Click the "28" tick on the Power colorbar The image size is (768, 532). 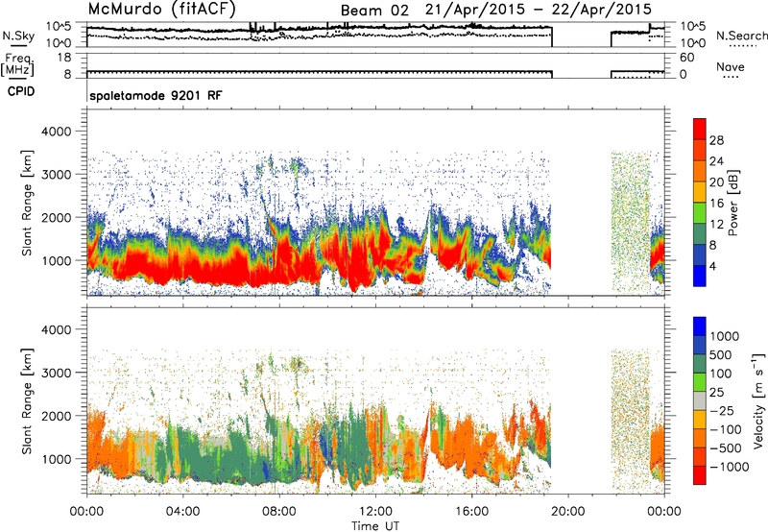pos(716,140)
